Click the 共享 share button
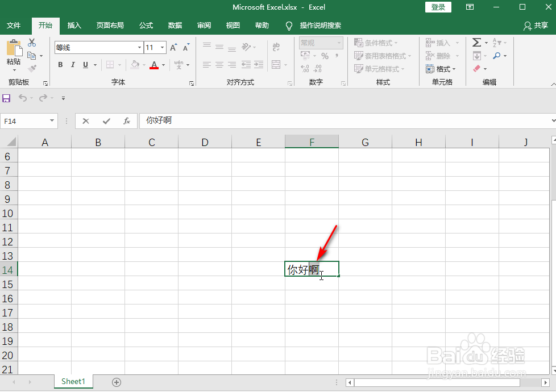Image resolution: width=556 pixels, height=392 pixels. 540,26
